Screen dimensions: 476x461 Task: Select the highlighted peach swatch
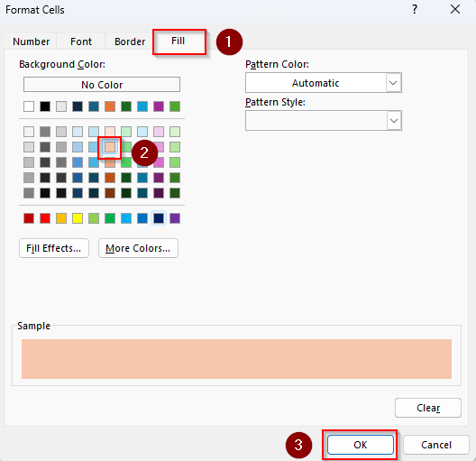pyautogui.click(x=110, y=147)
